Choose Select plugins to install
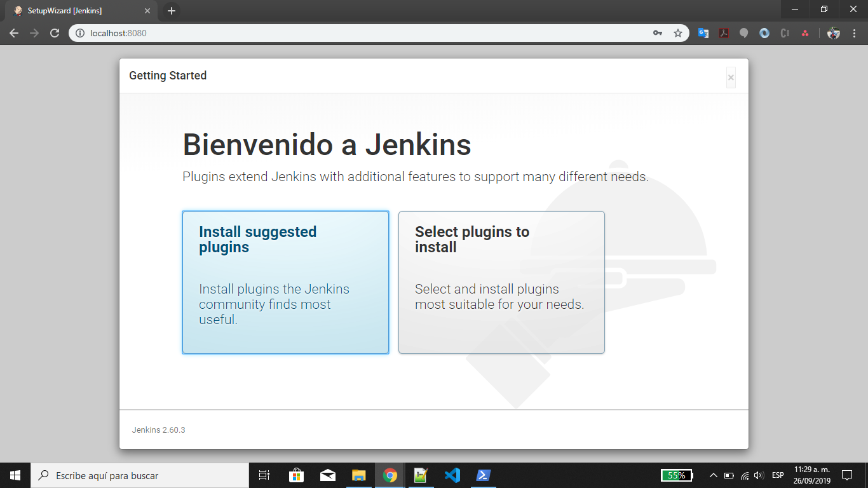 click(501, 282)
